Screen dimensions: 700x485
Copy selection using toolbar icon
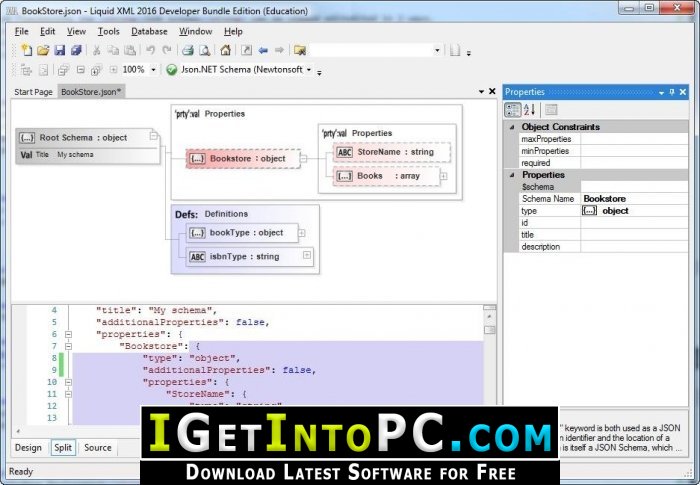pyautogui.click(x=113, y=50)
